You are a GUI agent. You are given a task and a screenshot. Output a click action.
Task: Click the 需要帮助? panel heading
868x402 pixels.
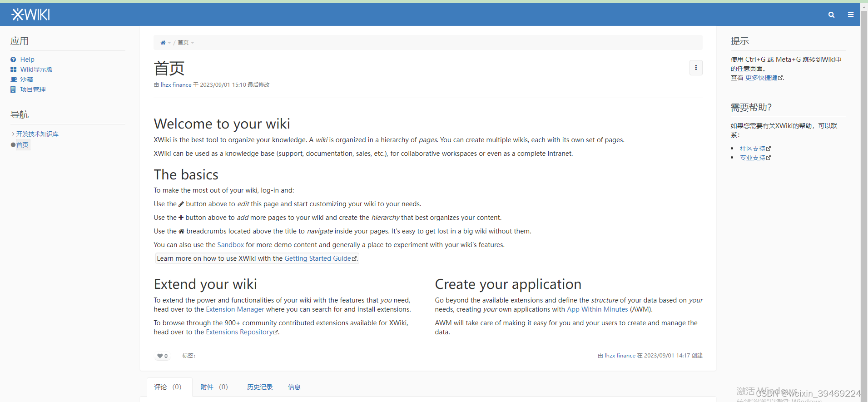pos(751,107)
